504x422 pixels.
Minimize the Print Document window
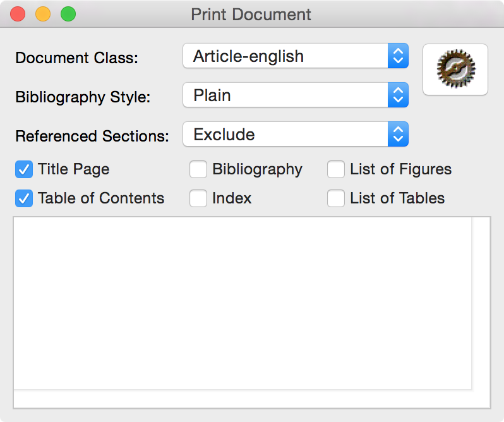pyautogui.click(x=43, y=14)
